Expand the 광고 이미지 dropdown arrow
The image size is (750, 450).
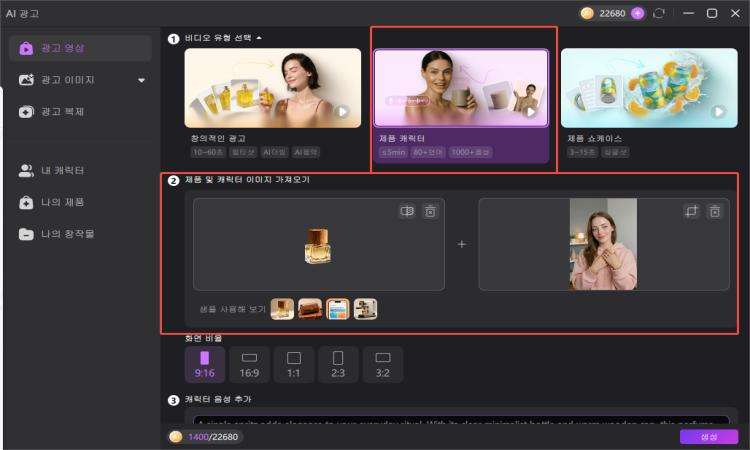point(142,80)
